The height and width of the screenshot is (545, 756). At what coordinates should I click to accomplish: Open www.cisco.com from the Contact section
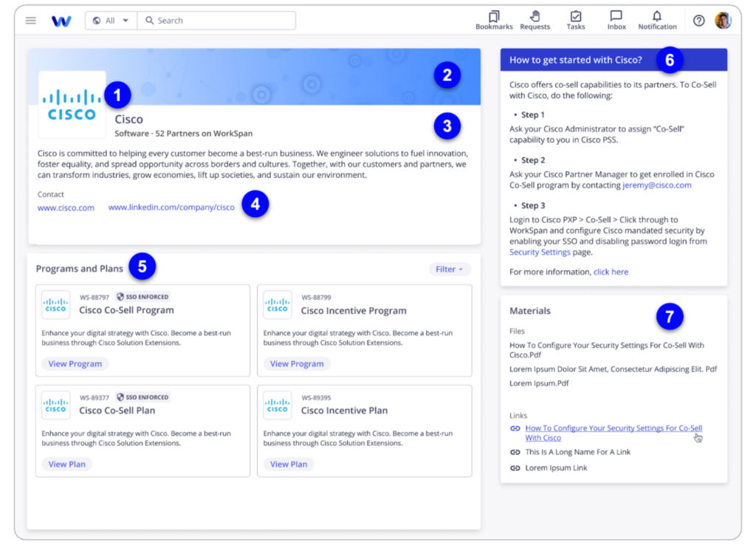(x=66, y=208)
